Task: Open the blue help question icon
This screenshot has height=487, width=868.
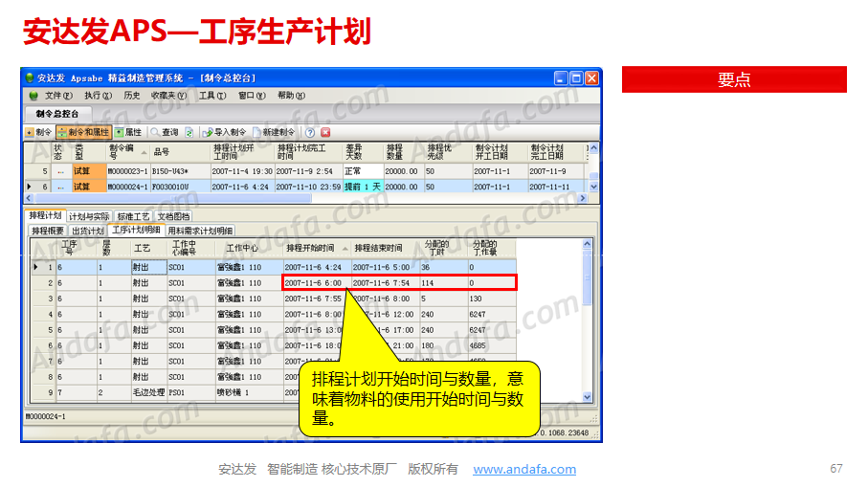Action: (x=310, y=132)
